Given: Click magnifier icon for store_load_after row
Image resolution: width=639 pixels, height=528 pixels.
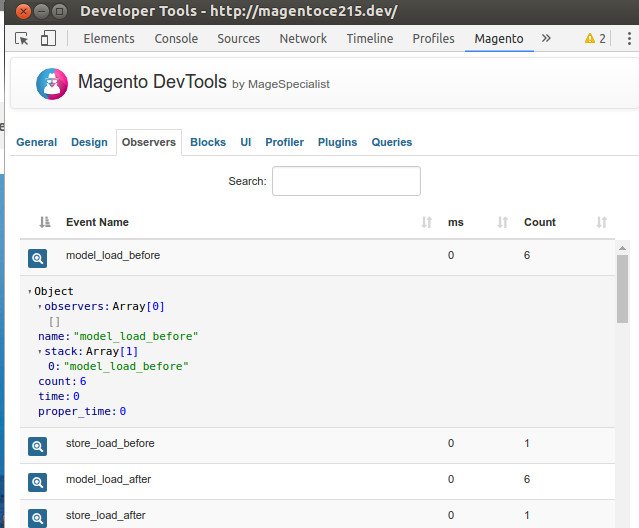Looking at the screenshot, I should tap(37, 517).
